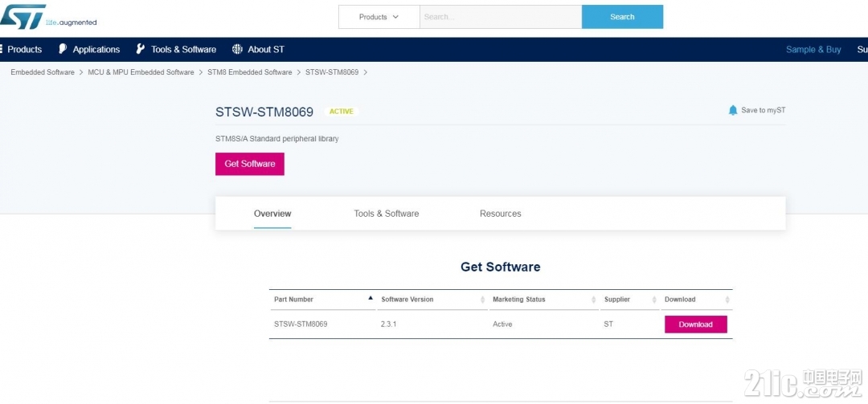Focus the Search text field
The image size is (868, 404).
tap(501, 17)
